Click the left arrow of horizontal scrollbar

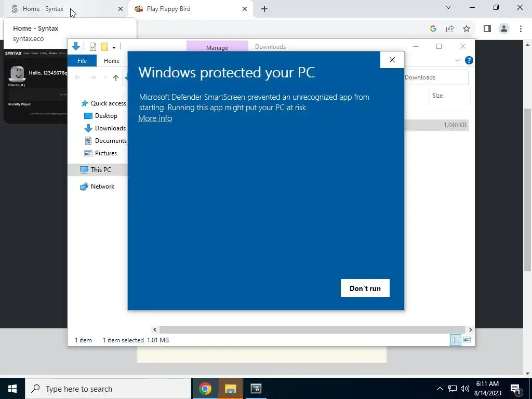click(155, 329)
